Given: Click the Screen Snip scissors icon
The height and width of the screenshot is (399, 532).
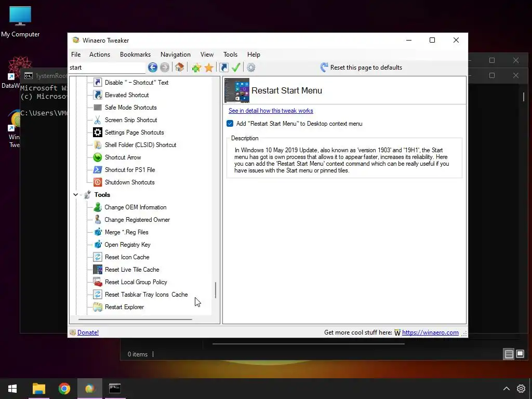Looking at the screenshot, I should click(98, 120).
